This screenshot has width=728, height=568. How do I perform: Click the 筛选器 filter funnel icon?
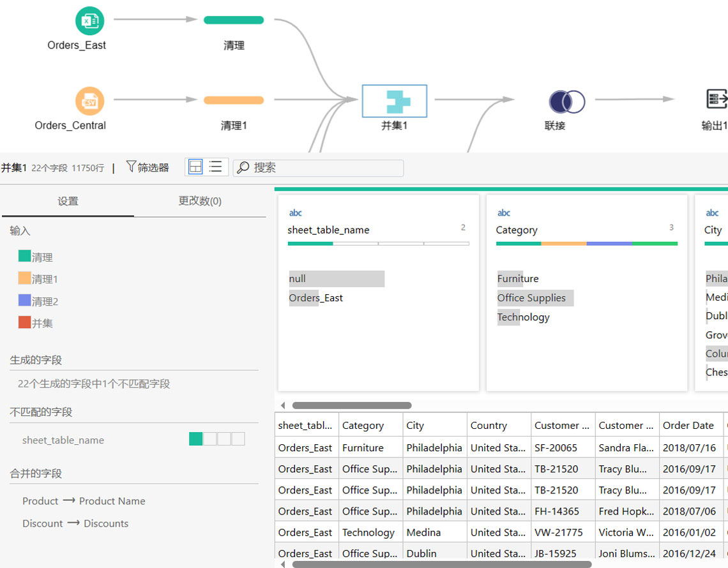point(131,167)
